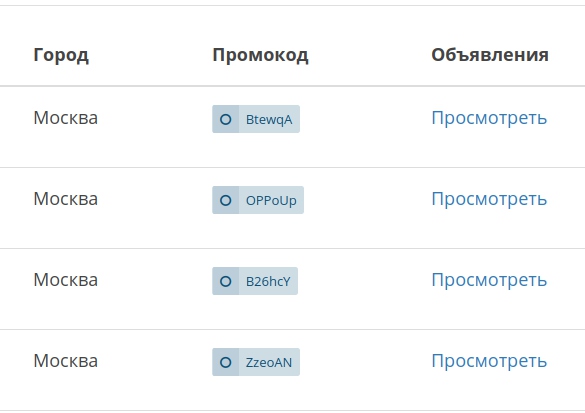The image size is (585, 413).
Task: Click the Москва cell in B26hcY row
Action: coord(66,280)
